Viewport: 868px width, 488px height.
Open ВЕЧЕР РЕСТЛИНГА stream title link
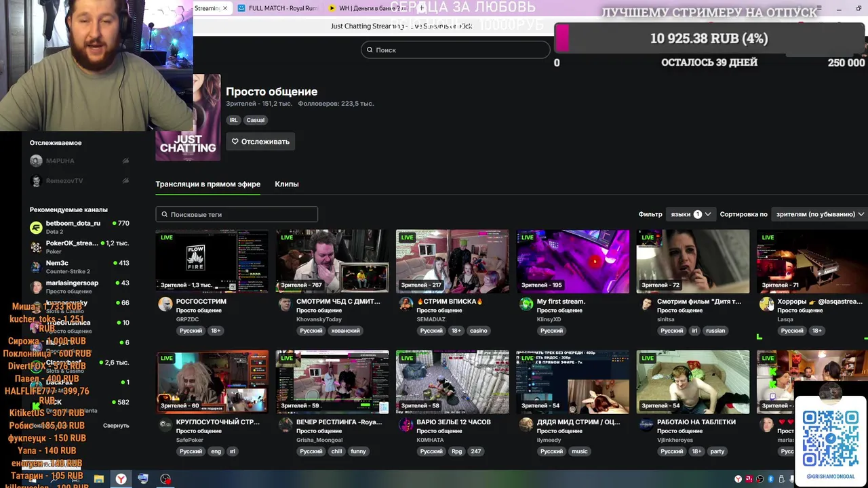click(x=339, y=422)
